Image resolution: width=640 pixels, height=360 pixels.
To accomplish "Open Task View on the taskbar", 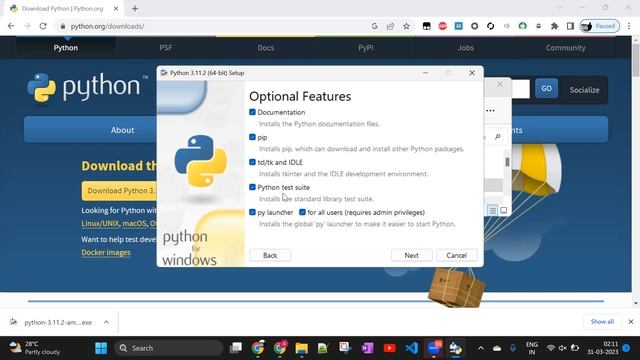I will (x=236, y=348).
